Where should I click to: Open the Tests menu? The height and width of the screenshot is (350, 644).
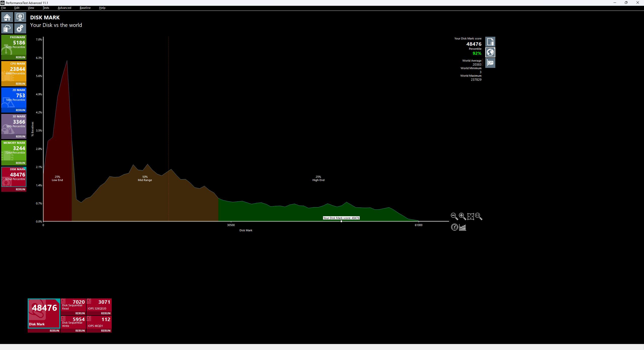[46, 8]
